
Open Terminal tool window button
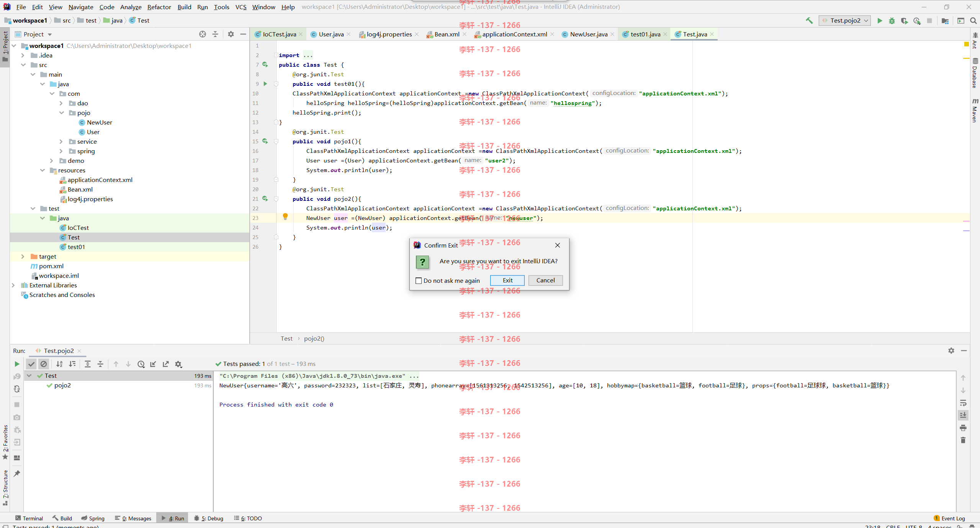(x=29, y=518)
